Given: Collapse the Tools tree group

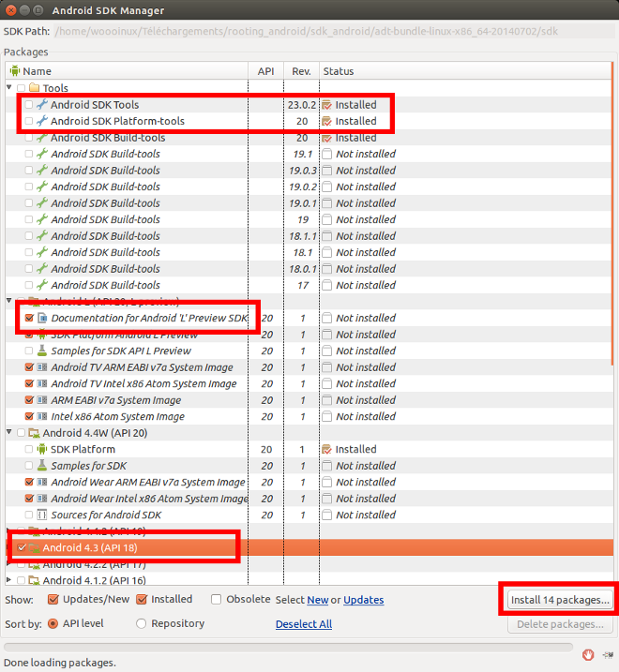Looking at the screenshot, I should 9,87.
